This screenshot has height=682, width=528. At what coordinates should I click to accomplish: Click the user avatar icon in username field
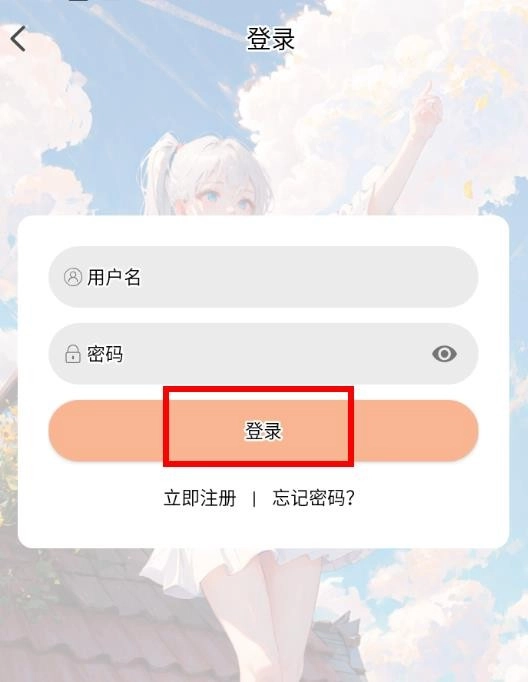point(73,277)
